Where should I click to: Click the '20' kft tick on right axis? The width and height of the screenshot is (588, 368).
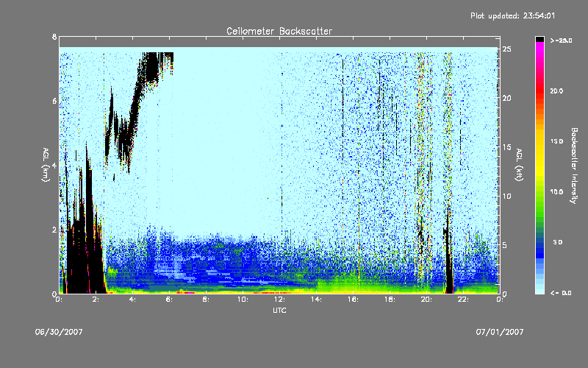point(507,98)
